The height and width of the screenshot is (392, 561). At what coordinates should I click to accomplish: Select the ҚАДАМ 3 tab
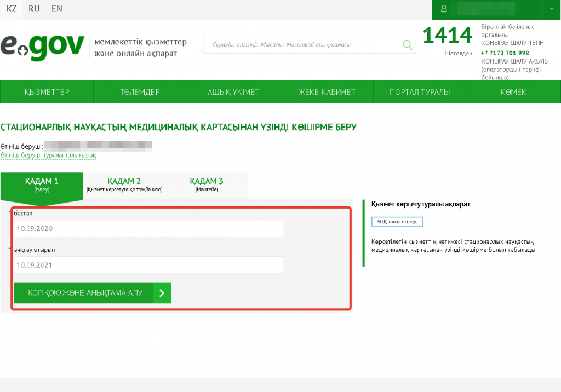pos(206,185)
